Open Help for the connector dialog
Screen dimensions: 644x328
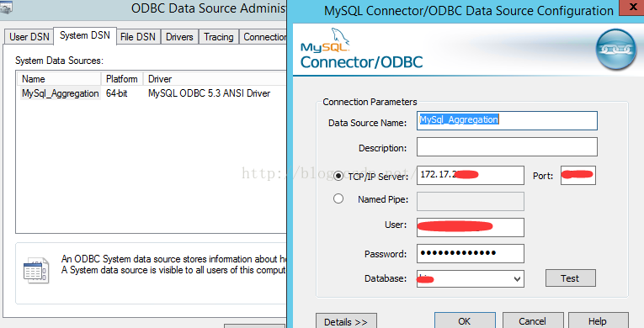(x=598, y=321)
